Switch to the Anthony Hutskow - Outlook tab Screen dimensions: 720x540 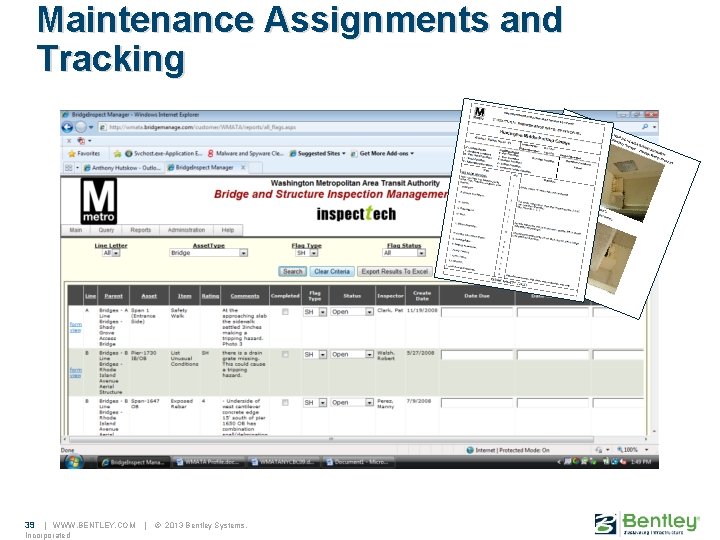click(x=122, y=168)
